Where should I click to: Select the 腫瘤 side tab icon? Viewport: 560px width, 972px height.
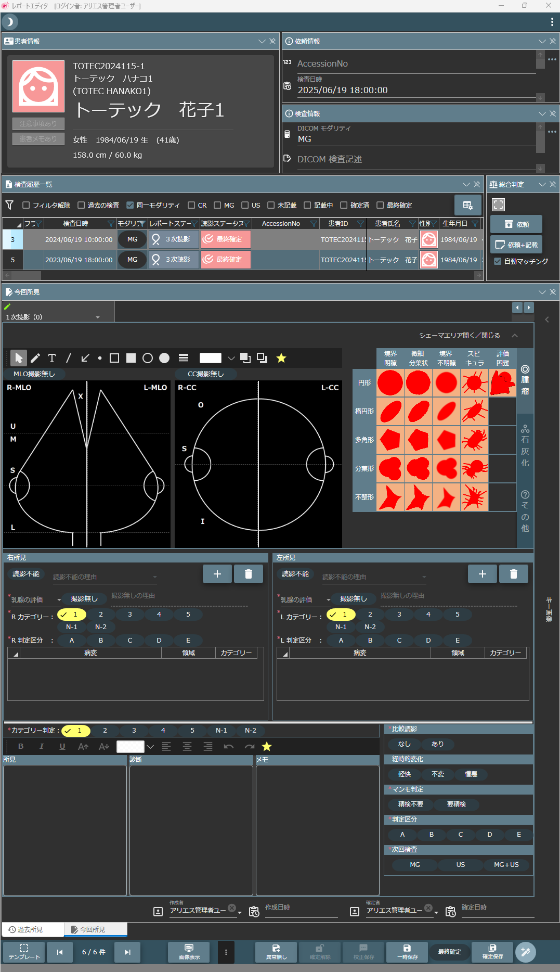[x=525, y=369]
